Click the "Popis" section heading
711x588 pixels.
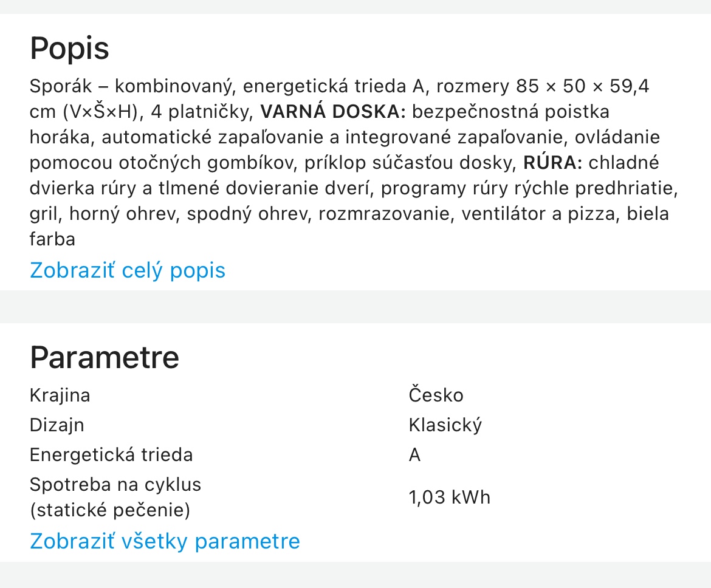pos(69,49)
